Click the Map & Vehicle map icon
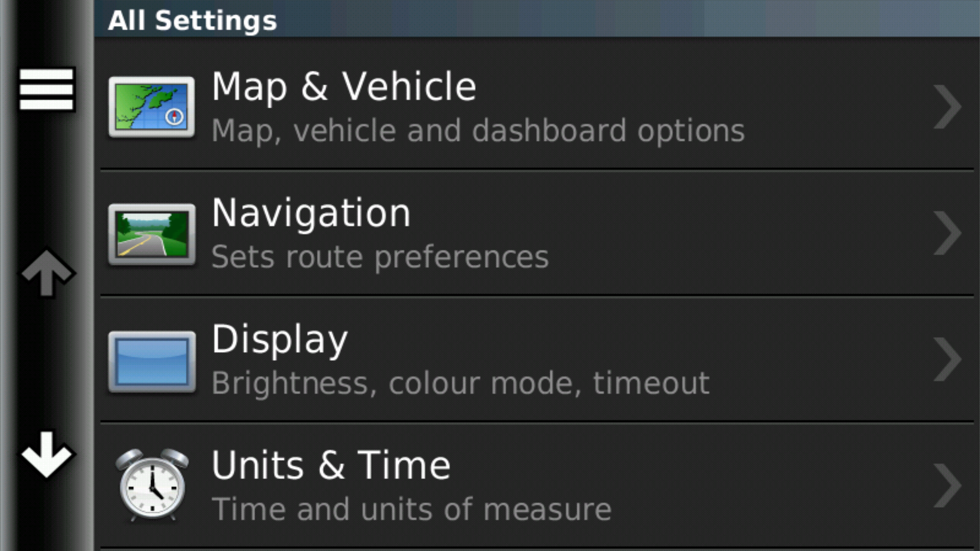Image resolution: width=980 pixels, height=551 pixels. point(152,107)
